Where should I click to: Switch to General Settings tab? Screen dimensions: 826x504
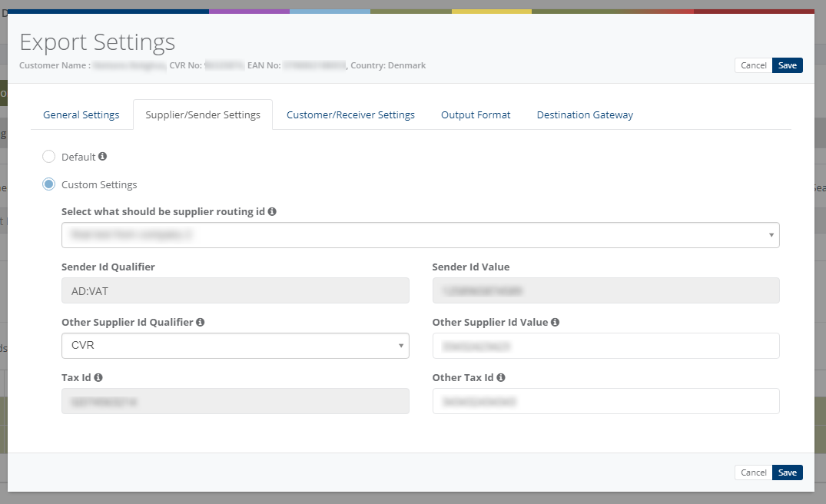pos(81,114)
